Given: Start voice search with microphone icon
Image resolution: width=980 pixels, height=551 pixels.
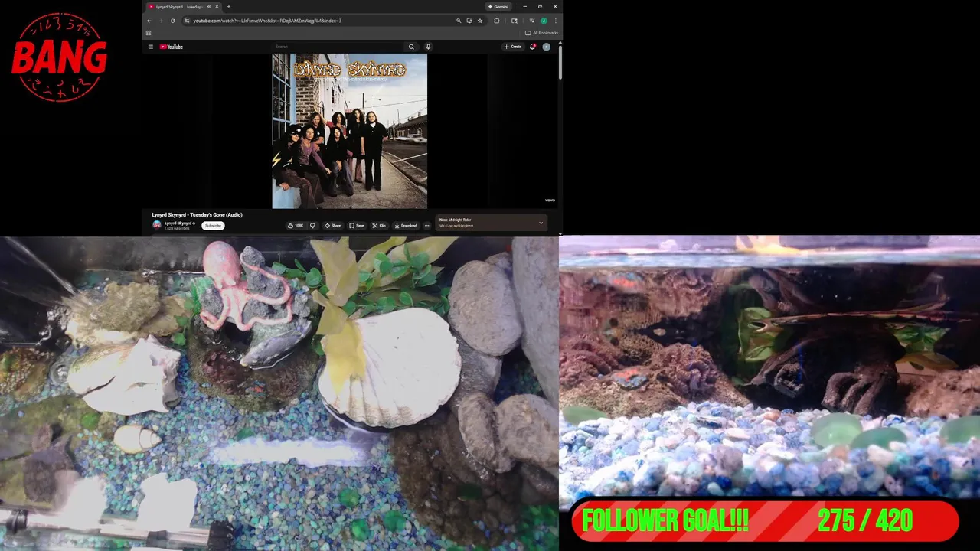Looking at the screenshot, I should point(428,47).
